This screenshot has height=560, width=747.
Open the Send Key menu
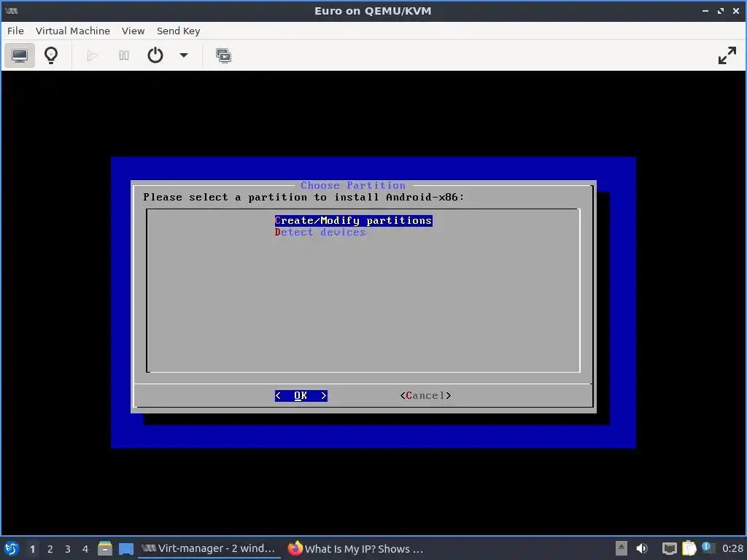(178, 31)
